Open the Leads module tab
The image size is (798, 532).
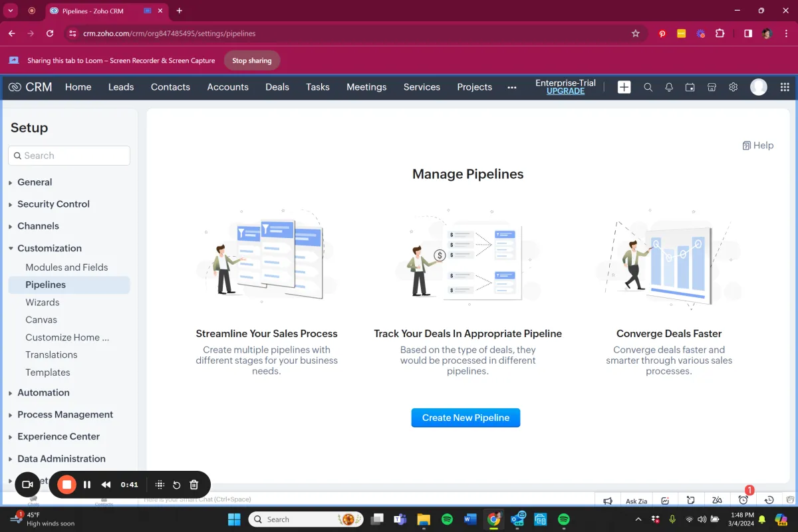121,87
